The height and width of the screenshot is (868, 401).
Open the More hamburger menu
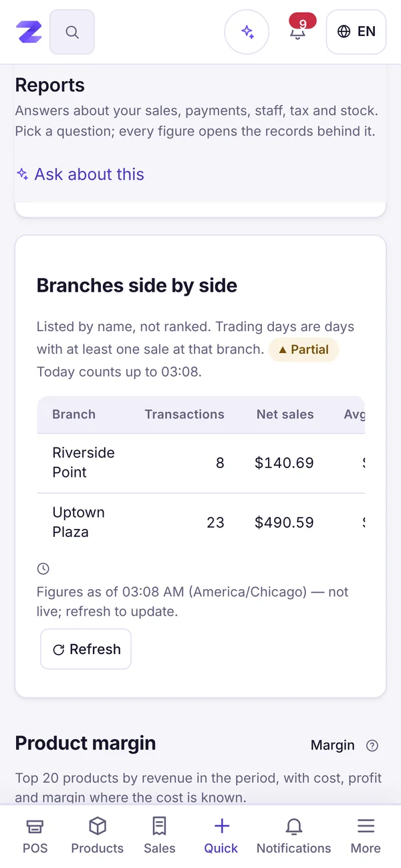366,836
